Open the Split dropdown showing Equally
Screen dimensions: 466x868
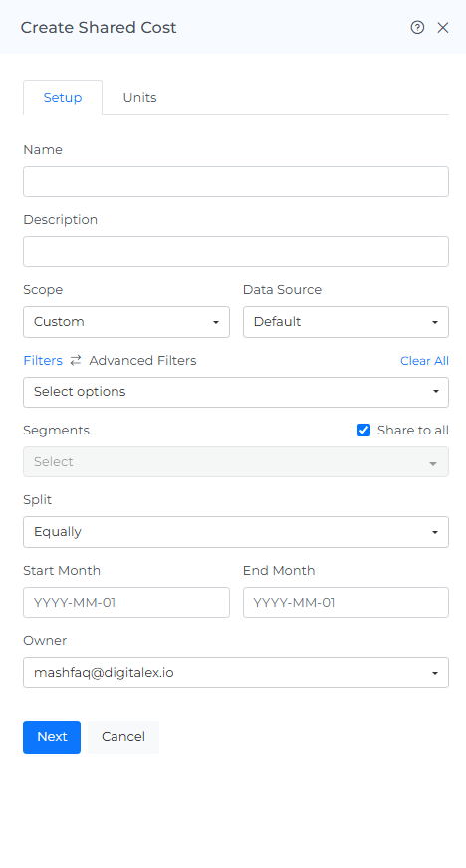coord(235,532)
